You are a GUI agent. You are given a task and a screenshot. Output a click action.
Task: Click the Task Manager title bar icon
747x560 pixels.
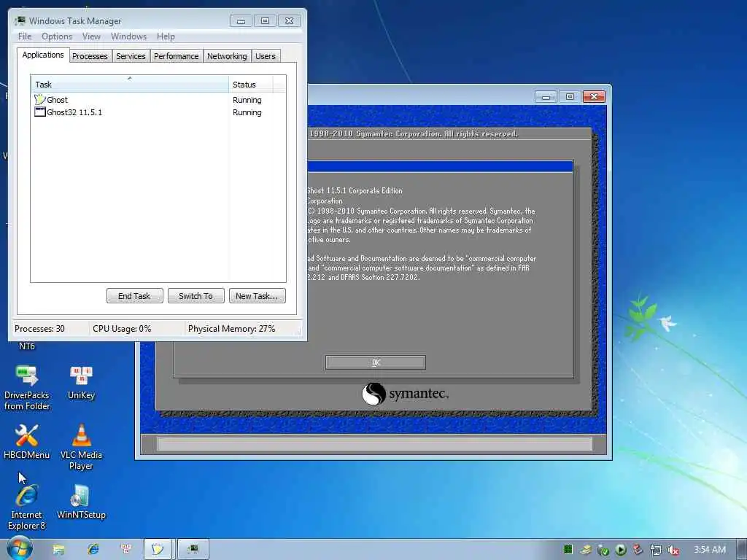coord(20,21)
